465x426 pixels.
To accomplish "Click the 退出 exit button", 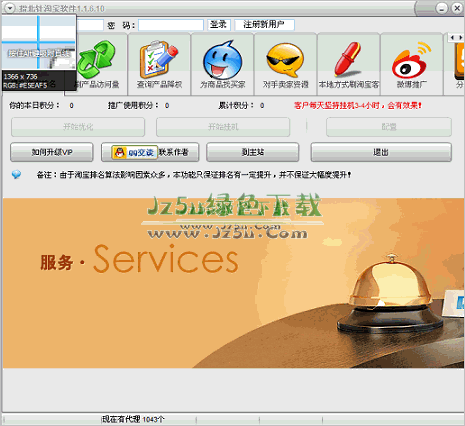I will tap(381, 152).
